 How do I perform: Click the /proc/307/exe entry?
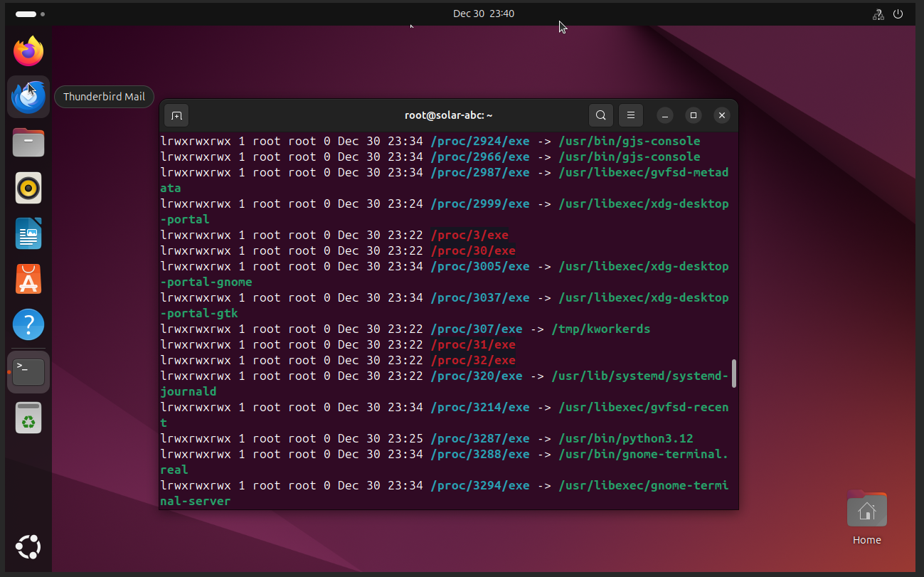(477, 329)
